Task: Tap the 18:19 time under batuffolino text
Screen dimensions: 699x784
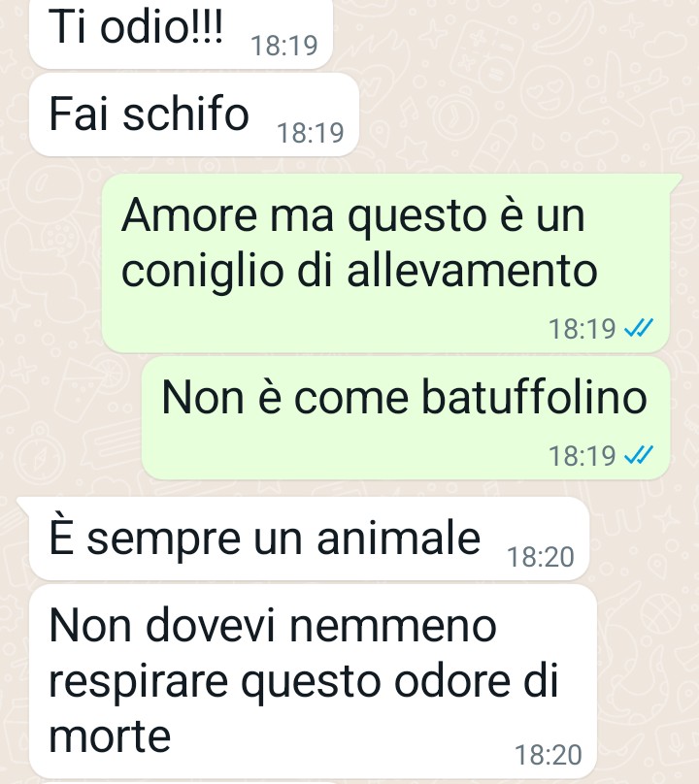Action: [582, 455]
